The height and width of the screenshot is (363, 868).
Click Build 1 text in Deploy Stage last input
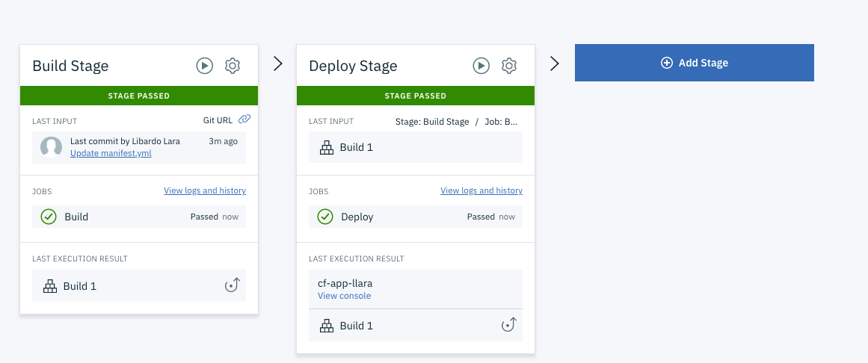pos(357,147)
